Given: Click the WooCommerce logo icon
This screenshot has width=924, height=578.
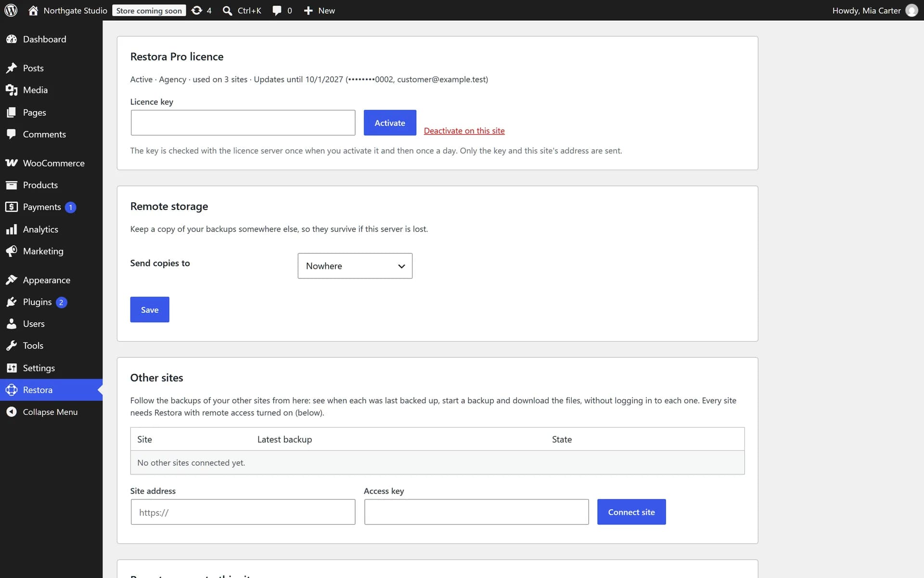Looking at the screenshot, I should click(12, 163).
